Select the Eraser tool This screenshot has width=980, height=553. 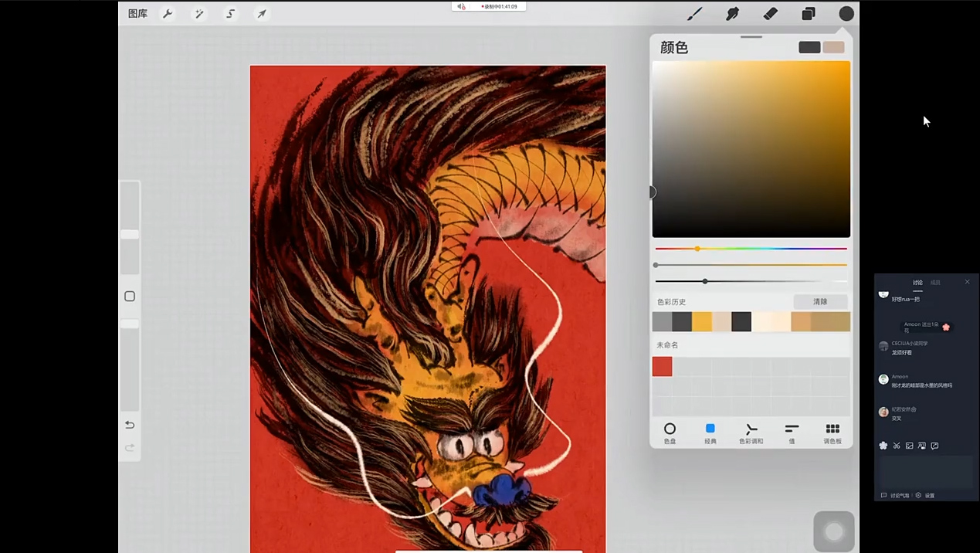tap(770, 14)
